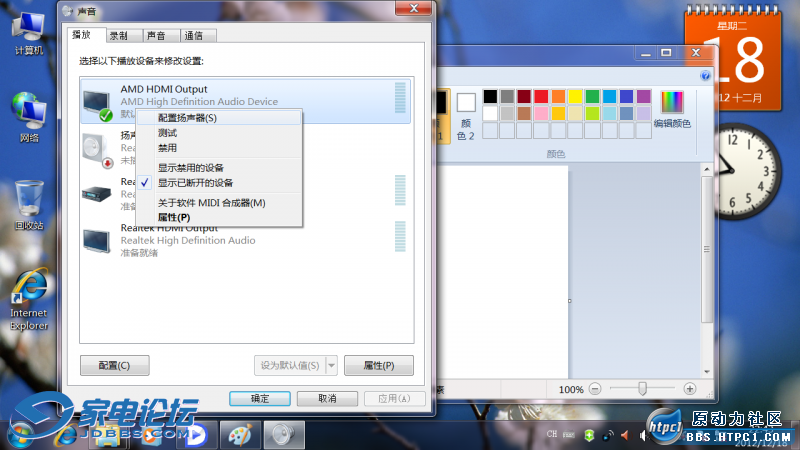800x450 pixels.
Task: Launch the Internet Explorer desktop shortcut
Action: [x=29, y=300]
